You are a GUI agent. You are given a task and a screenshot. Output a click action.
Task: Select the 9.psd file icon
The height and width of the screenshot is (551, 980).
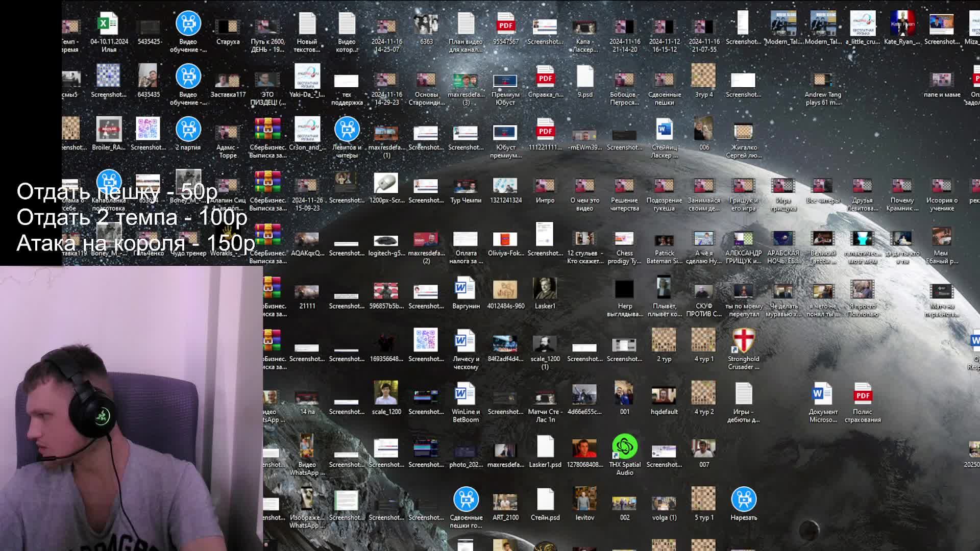click(585, 77)
